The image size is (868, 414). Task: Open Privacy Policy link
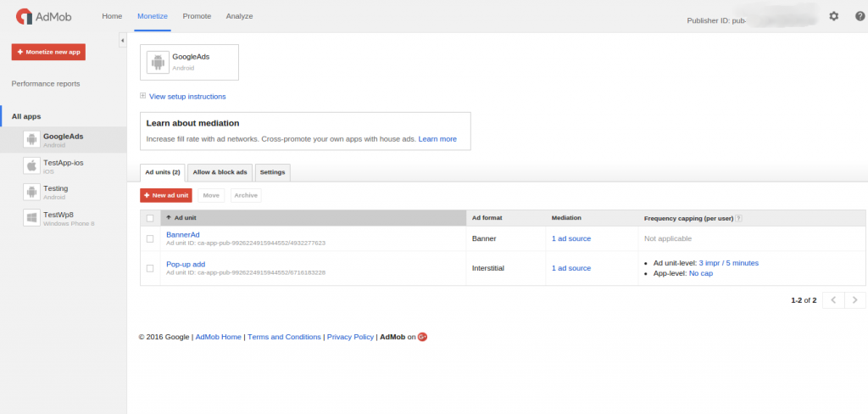350,337
